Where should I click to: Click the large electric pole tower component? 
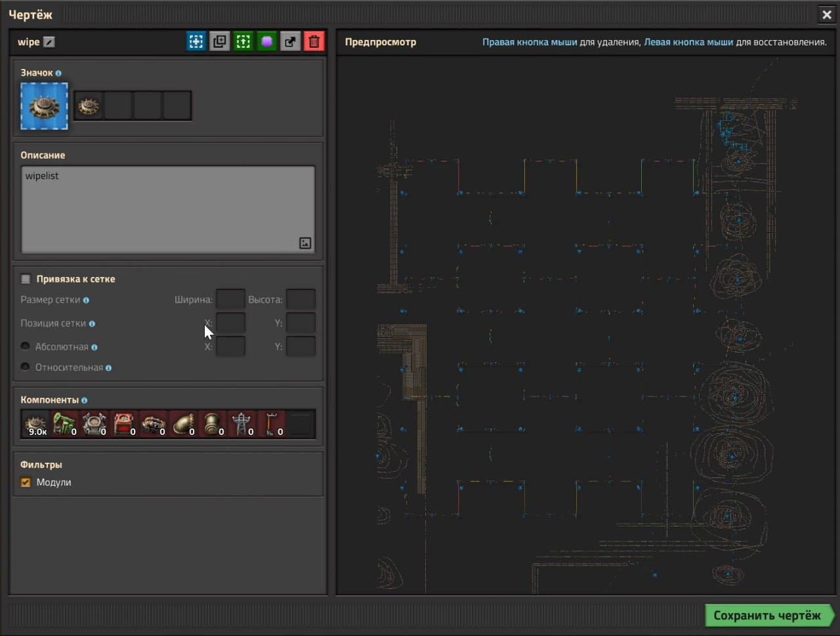(x=241, y=424)
